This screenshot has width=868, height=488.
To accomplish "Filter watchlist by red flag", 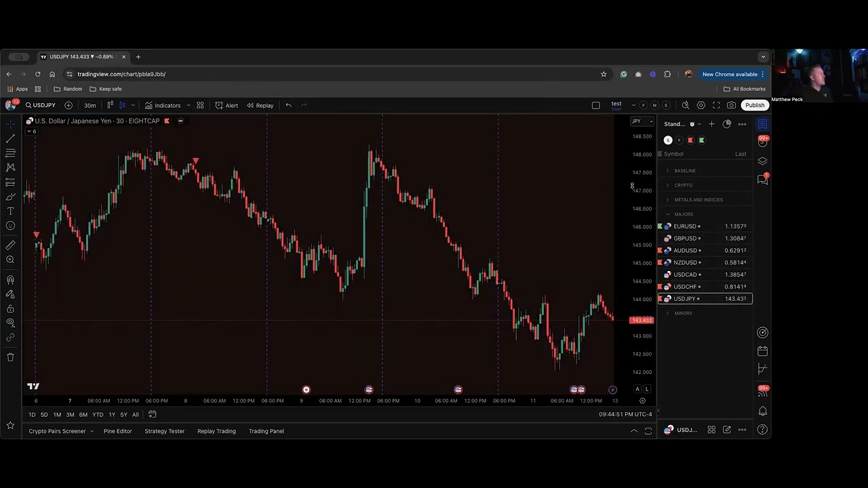I will (690, 140).
